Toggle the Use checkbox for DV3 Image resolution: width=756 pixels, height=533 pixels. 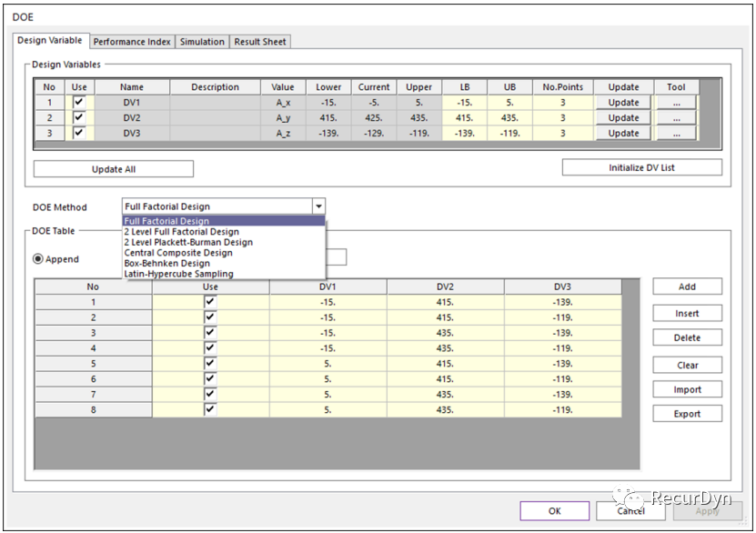78,133
